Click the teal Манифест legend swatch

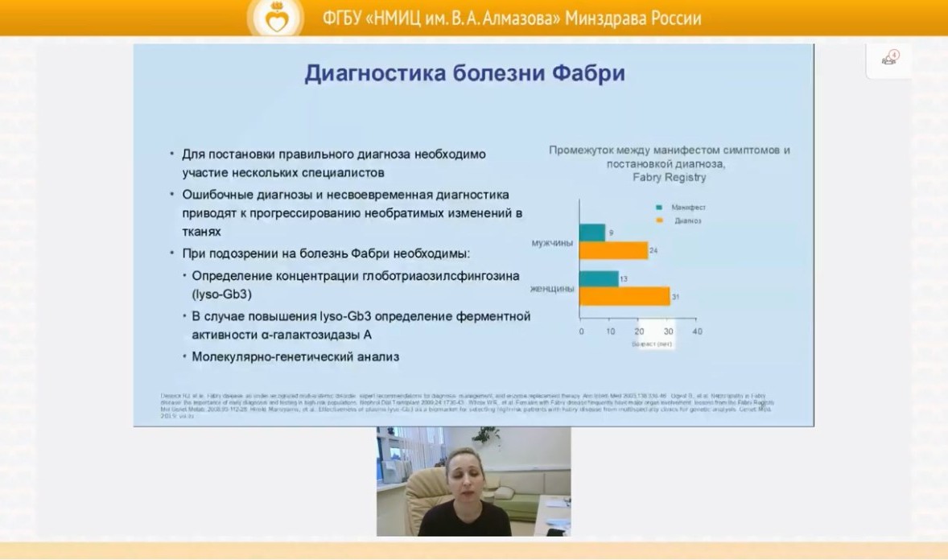point(658,207)
